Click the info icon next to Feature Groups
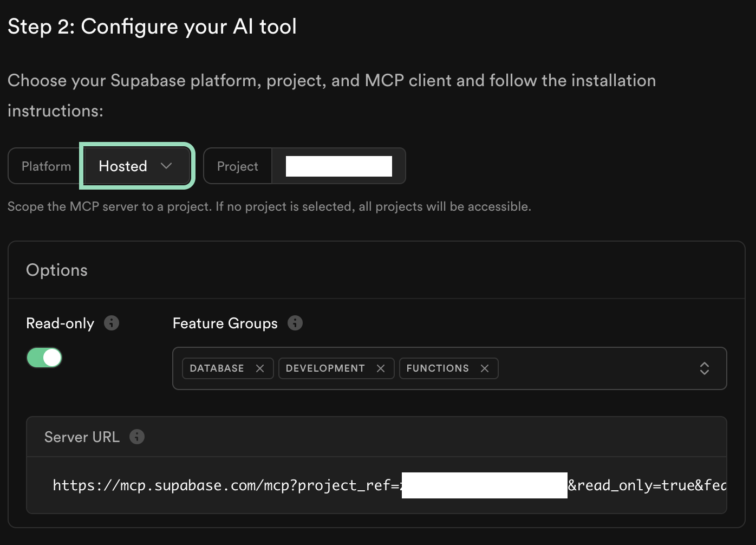This screenshot has height=545, width=756. click(295, 323)
